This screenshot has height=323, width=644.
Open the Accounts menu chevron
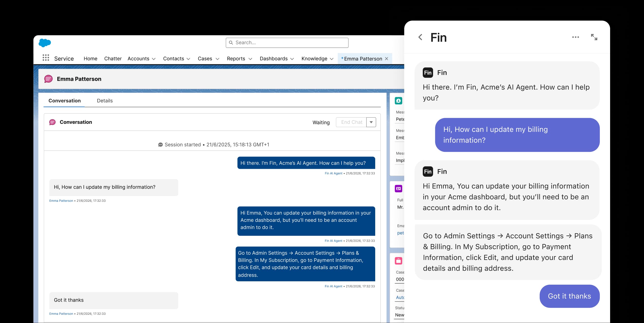pos(154,59)
